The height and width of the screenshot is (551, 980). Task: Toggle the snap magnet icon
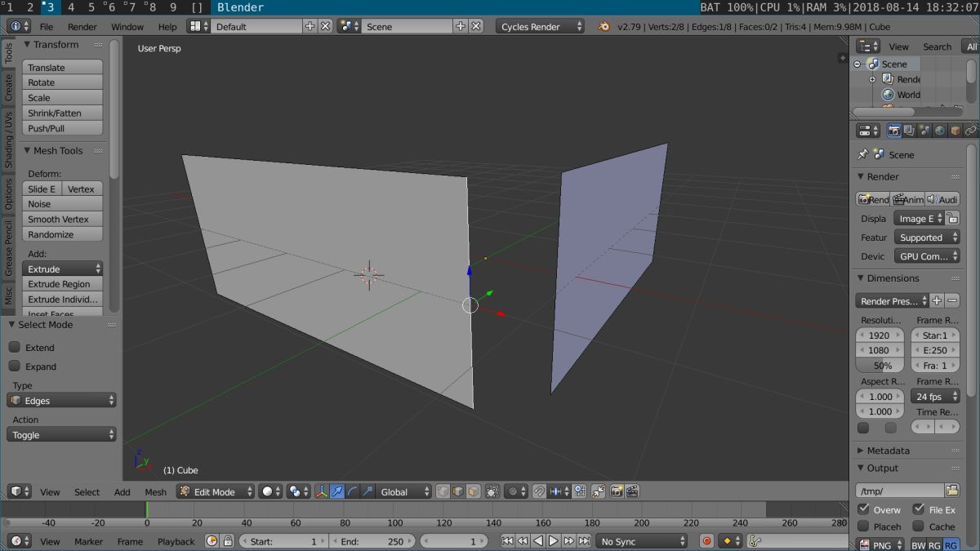(539, 491)
